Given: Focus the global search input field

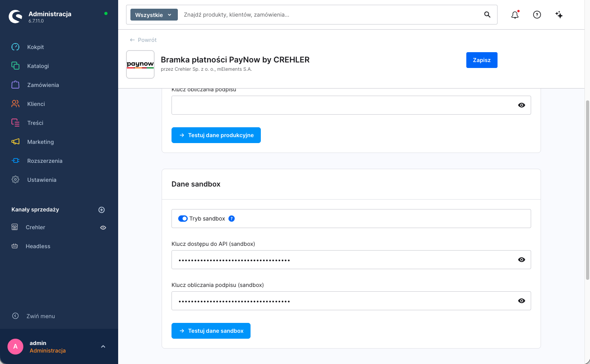Looking at the screenshot, I should tap(330, 15).
